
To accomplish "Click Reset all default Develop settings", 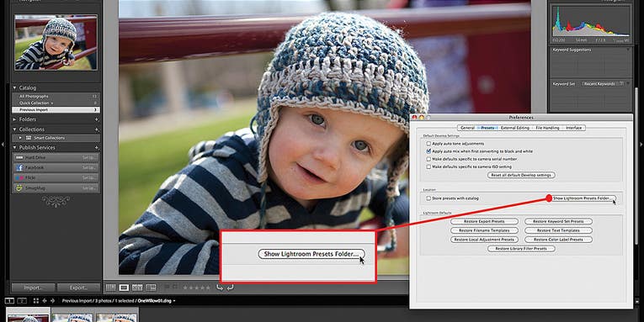I will point(521,175).
